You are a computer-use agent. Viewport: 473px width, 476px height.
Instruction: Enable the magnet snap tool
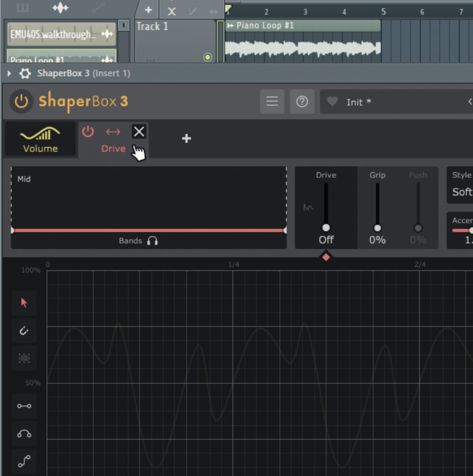click(24, 330)
